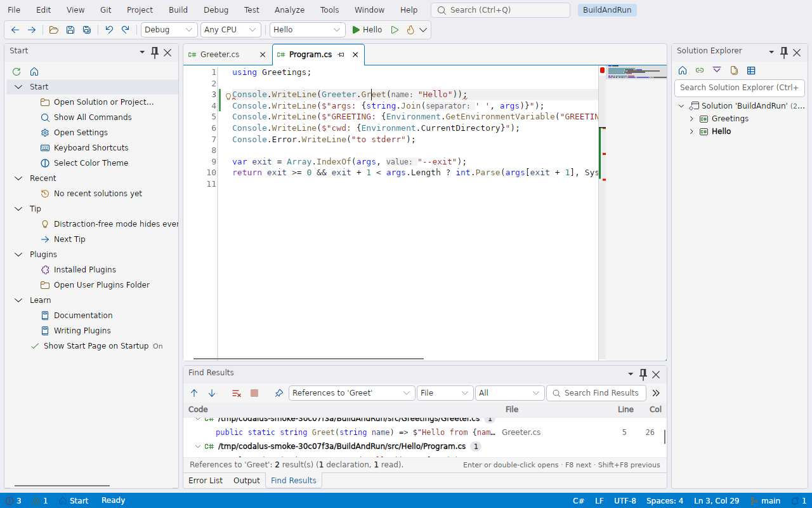Click Next Tip in the Start panel
812x508 pixels.
point(70,239)
